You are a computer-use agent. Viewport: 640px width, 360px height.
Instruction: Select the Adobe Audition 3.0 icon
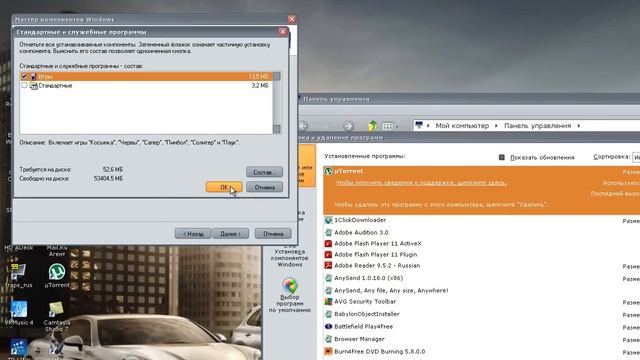pyautogui.click(x=328, y=232)
